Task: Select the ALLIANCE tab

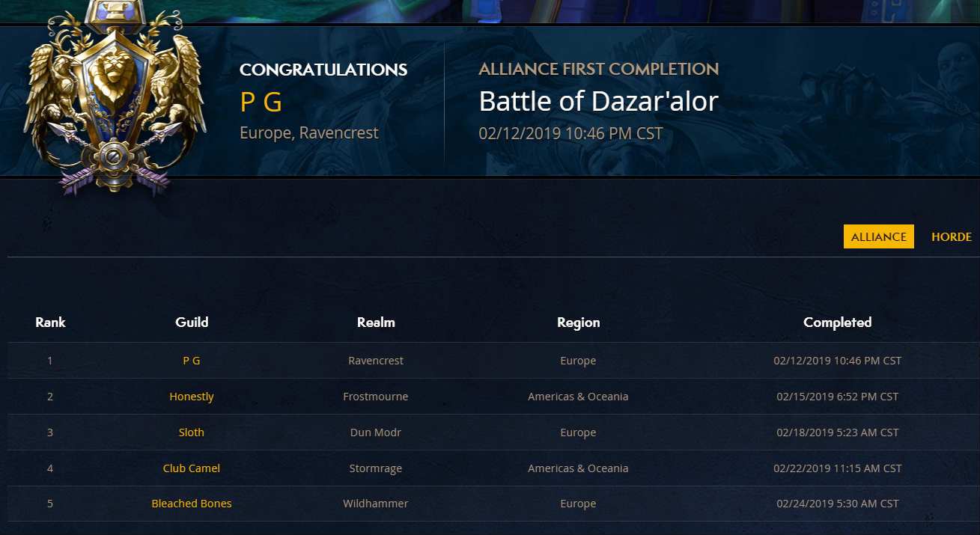Action: click(x=878, y=236)
